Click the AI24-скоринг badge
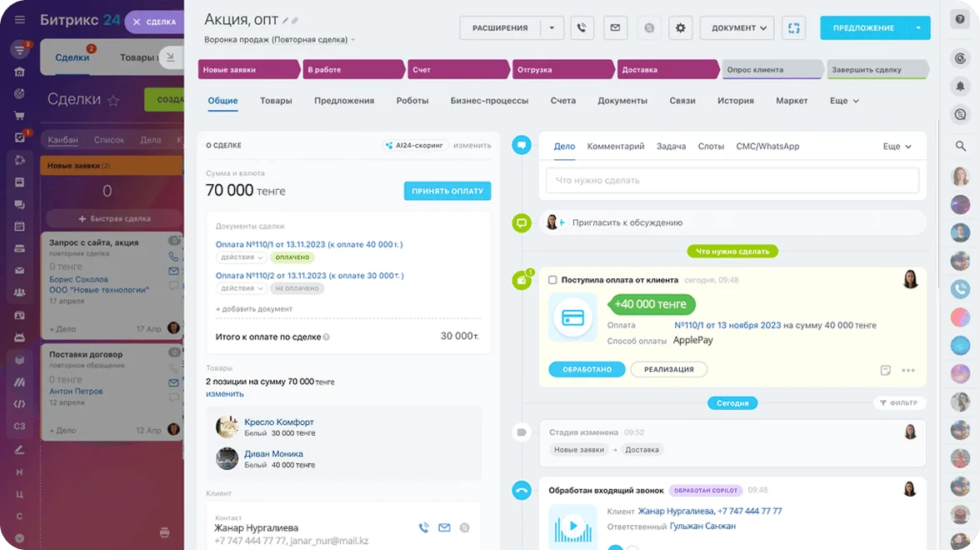This screenshot has height=550, width=980. coord(413,146)
